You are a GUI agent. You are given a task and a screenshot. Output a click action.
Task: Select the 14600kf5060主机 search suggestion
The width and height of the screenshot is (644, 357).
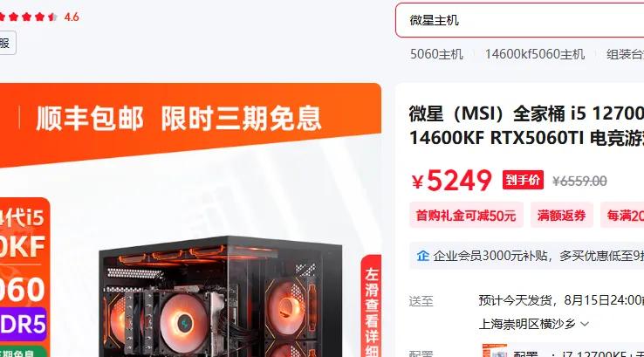(535, 54)
